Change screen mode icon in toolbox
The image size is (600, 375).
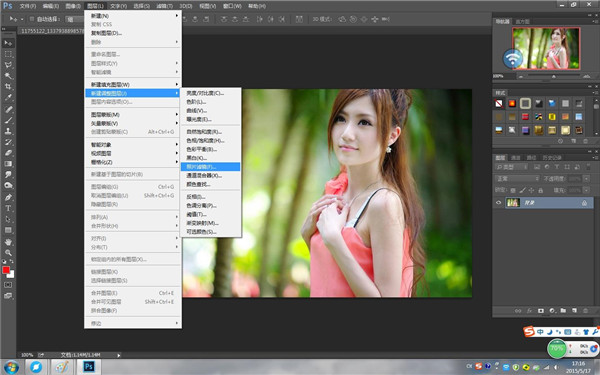8,296
